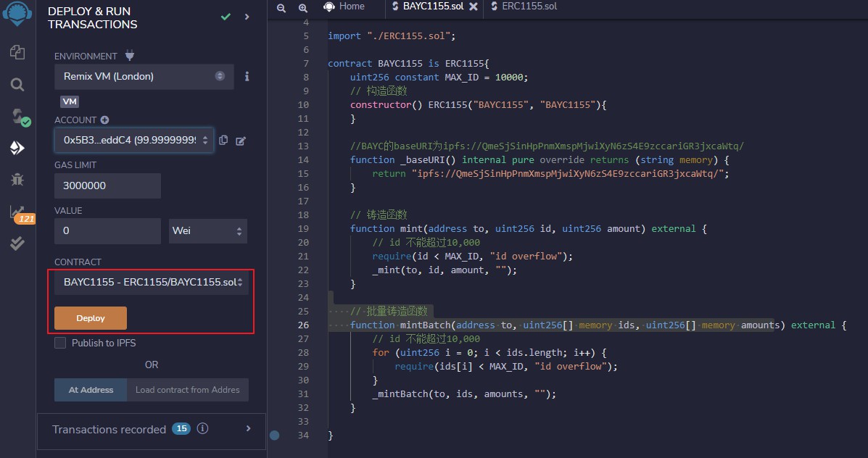Click the constructor() code line
The height and width of the screenshot is (458, 868).
coord(479,104)
